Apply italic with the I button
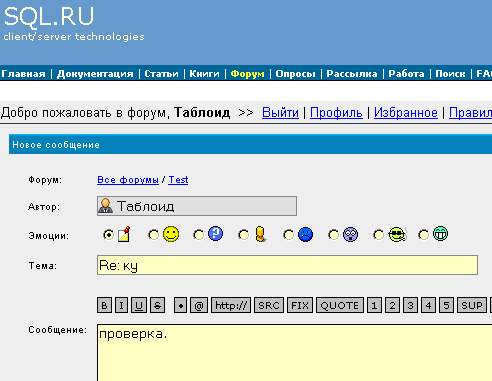This screenshot has width=492, height=381. [x=122, y=305]
